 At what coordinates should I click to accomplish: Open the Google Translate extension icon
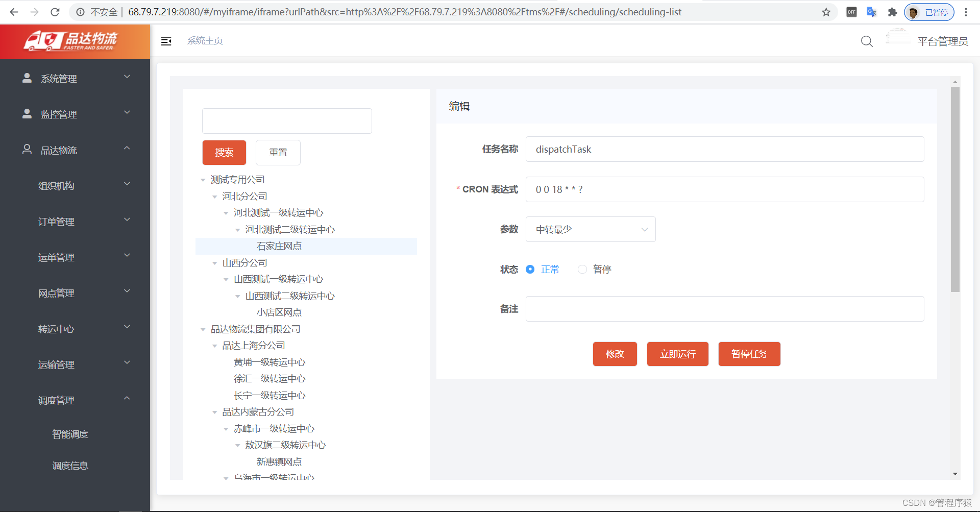click(871, 12)
